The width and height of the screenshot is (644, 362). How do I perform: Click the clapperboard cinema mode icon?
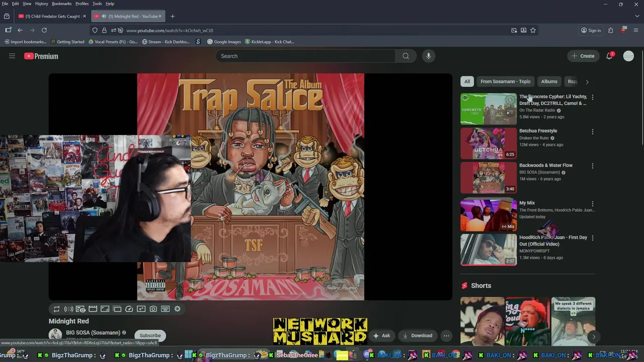click(x=93, y=309)
